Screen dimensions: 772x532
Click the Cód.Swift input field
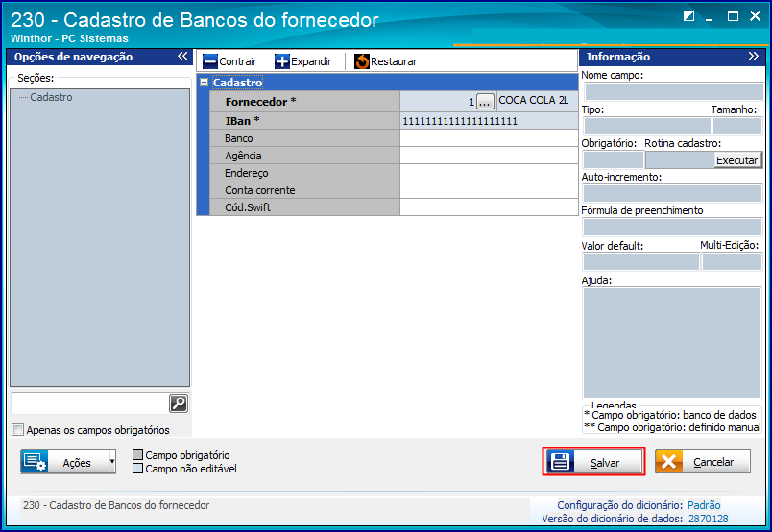(489, 207)
